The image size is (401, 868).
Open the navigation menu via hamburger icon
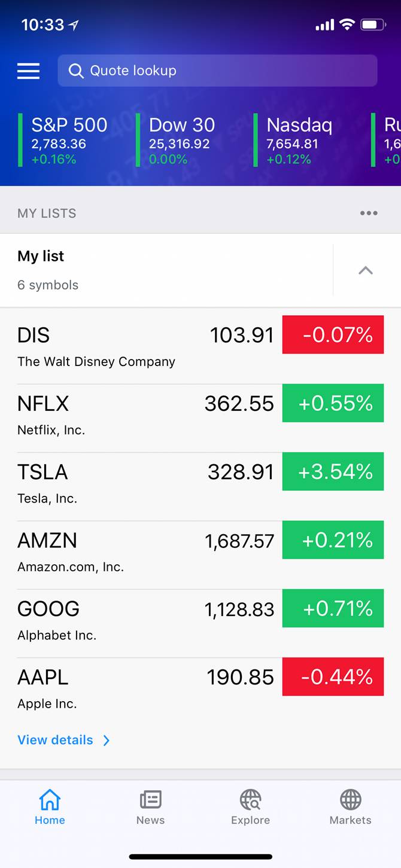28,71
